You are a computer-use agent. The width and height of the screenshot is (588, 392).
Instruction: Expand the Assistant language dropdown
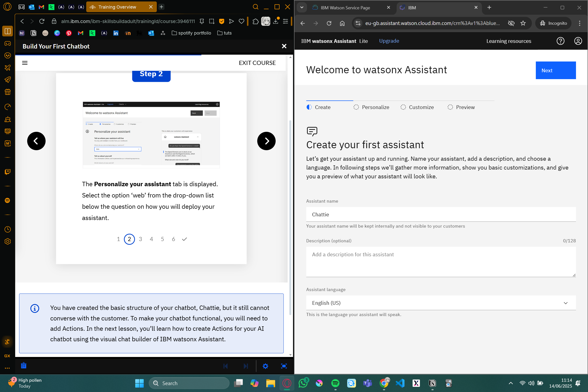click(441, 303)
